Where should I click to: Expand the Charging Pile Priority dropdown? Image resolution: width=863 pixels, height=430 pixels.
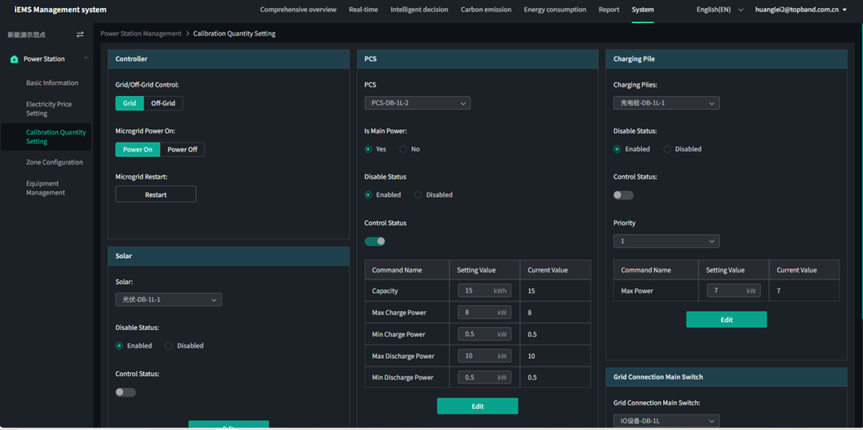(666, 241)
